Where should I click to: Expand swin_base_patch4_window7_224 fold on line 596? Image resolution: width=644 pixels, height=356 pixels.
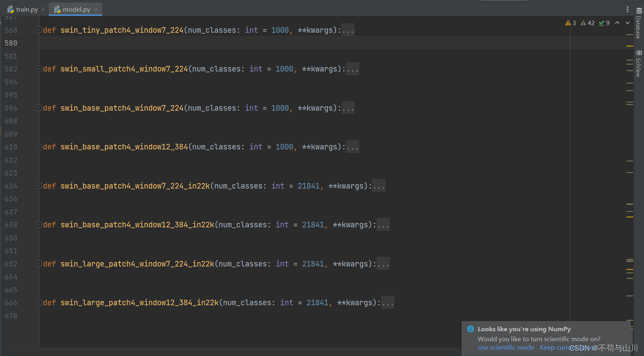click(x=39, y=108)
